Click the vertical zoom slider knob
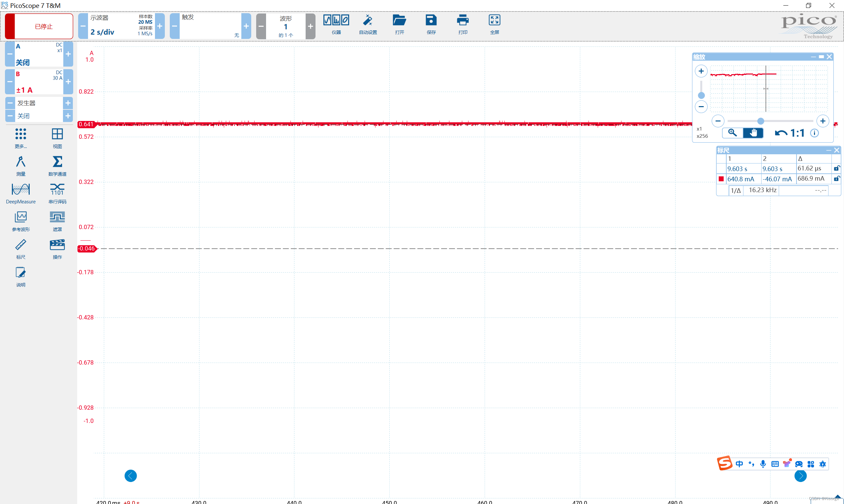The width and height of the screenshot is (844, 504). point(701,96)
